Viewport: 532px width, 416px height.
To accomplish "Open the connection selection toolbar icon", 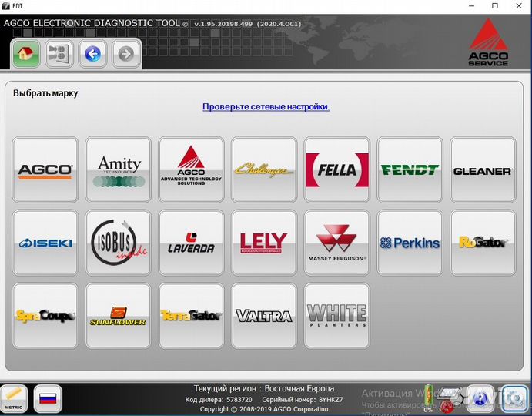I will click(59, 54).
